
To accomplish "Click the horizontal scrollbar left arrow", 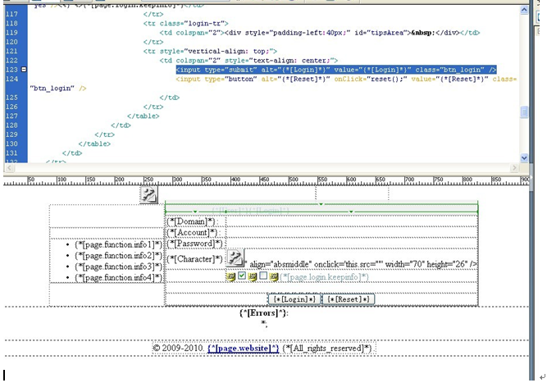I will pyautogui.click(x=9, y=168).
